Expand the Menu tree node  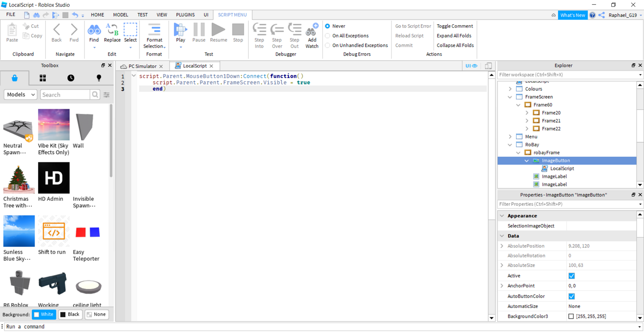510,137
